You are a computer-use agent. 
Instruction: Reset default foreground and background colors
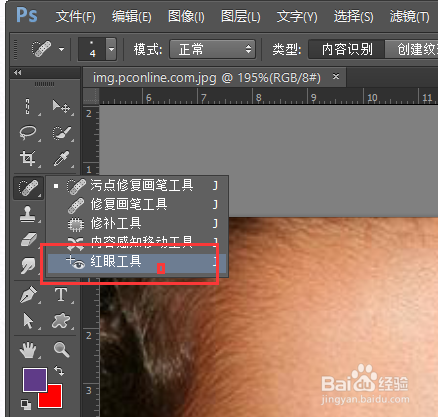[26, 405]
